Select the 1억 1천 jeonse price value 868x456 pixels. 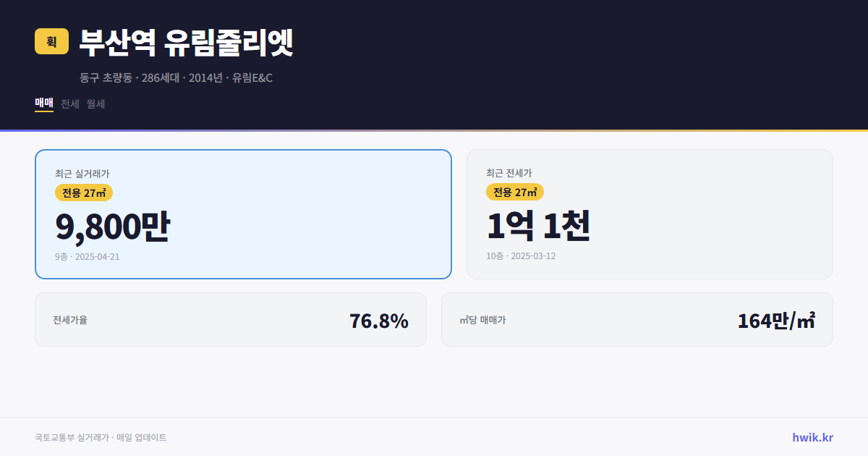pyautogui.click(x=539, y=225)
